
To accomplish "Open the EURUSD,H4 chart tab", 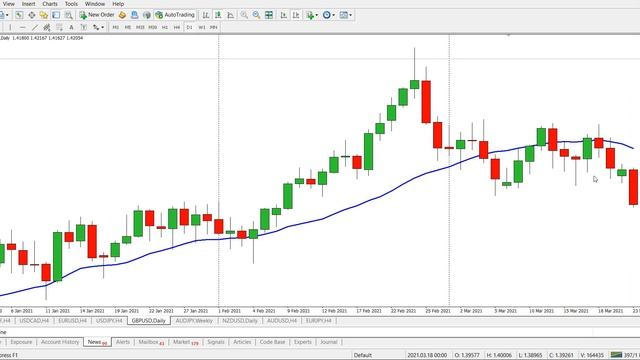I will click(72, 321).
